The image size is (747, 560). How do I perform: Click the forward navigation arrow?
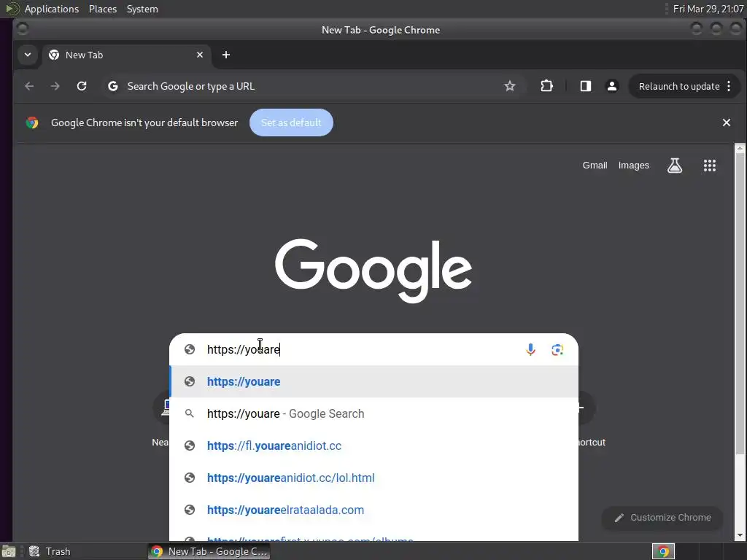55,86
